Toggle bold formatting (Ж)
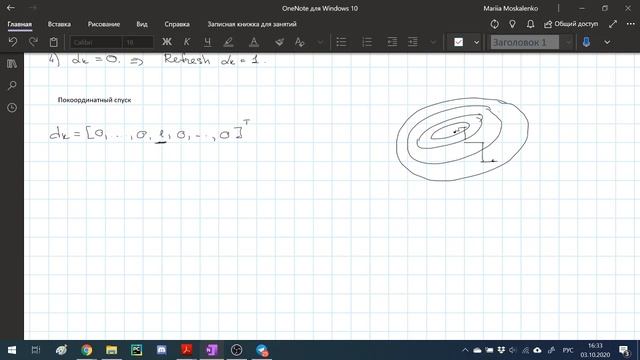The width and height of the screenshot is (640, 360). 167,42
